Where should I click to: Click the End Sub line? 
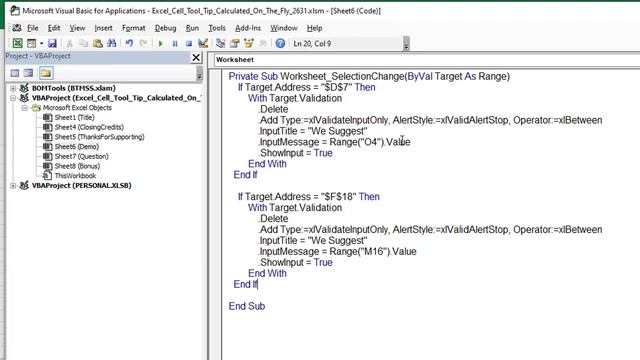point(247,306)
